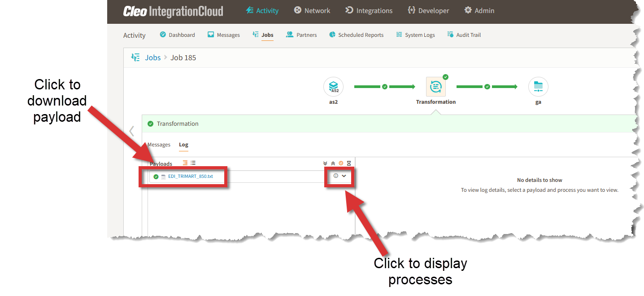The width and height of the screenshot is (644, 296).
Task: Click the Jobs breadcrumb link
Action: pyautogui.click(x=152, y=57)
